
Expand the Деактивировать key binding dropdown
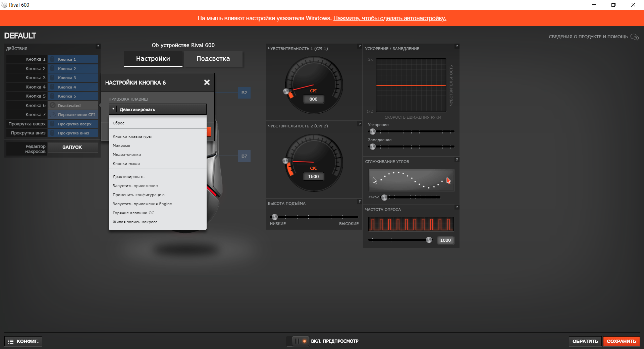pos(157,109)
